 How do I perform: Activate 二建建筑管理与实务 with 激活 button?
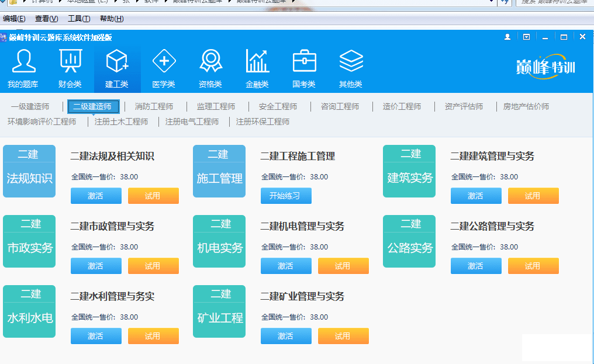[x=476, y=196]
